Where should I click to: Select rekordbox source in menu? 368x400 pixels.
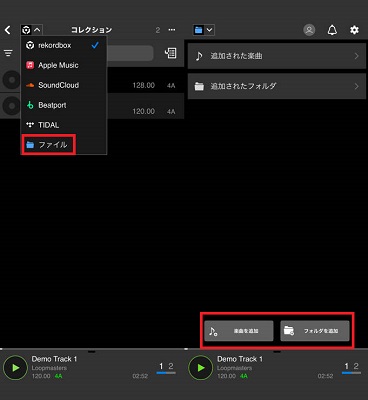63,45
